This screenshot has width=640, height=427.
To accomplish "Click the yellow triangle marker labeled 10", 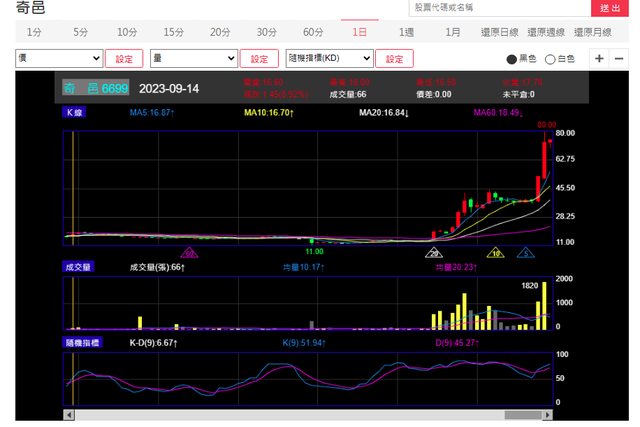I will (495, 254).
